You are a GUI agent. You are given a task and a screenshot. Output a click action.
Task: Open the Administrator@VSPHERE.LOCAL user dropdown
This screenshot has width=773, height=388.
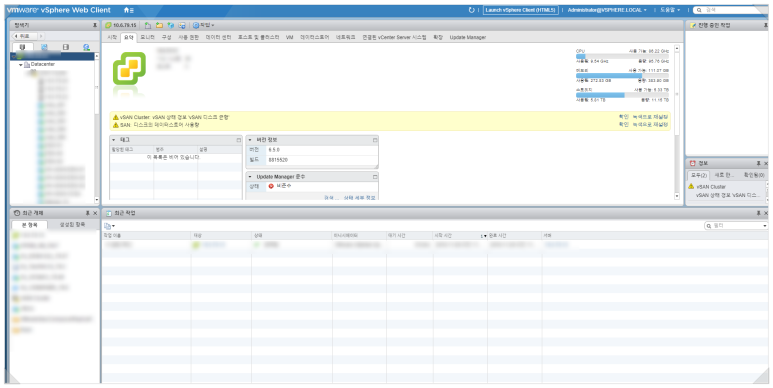pyautogui.click(x=607, y=10)
